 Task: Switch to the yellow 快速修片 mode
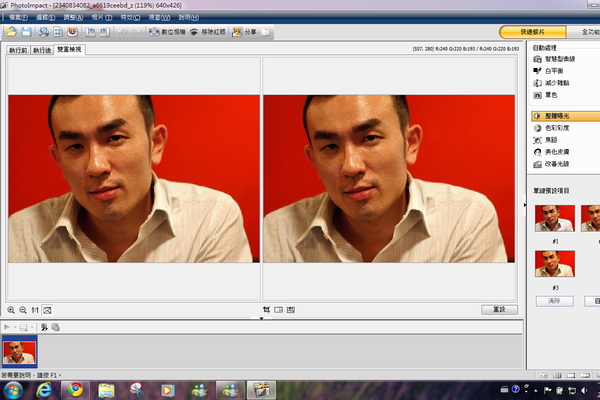(x=533, y=32)
